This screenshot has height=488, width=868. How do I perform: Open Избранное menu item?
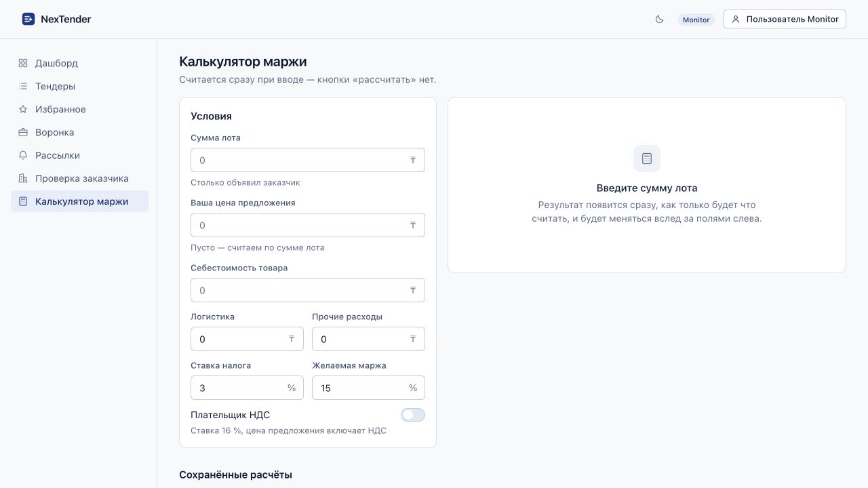pos(79,109)
